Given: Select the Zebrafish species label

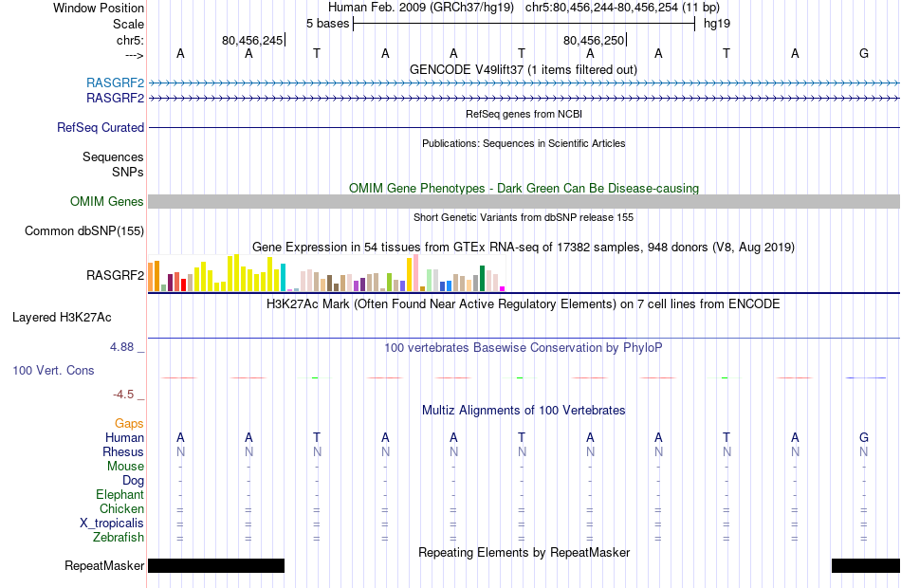Looking at the screenshot, I should 119,538.
